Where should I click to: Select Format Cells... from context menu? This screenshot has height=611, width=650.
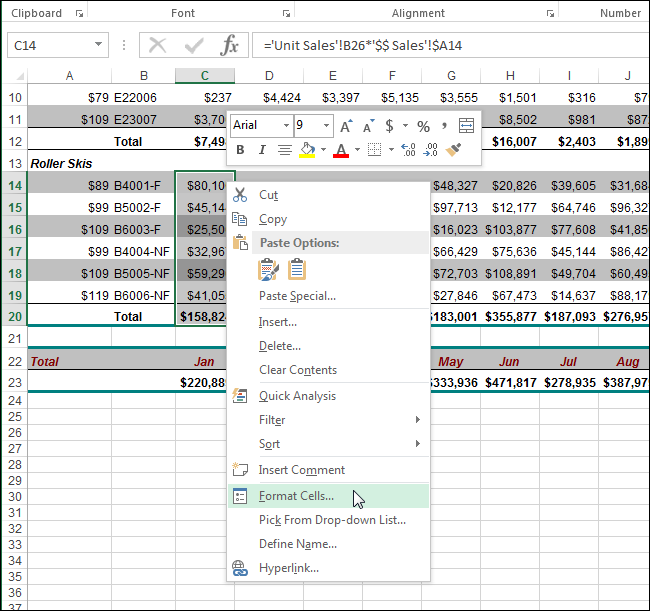[x=296, y=496]
